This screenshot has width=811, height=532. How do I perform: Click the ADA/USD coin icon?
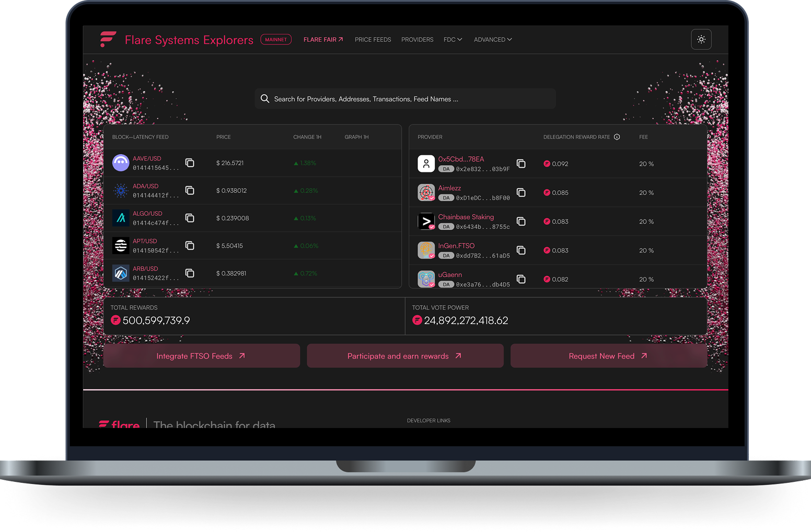(121, 191)
